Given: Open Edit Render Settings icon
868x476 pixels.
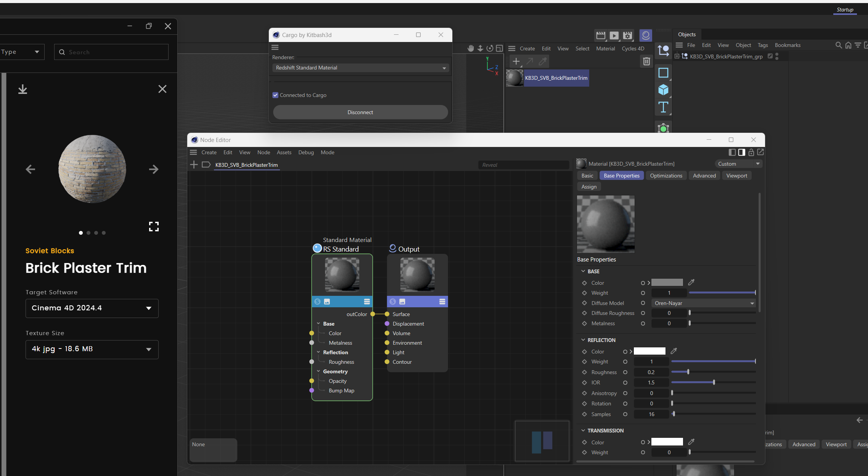Looking at the screenshot, I should tap(627, 35).
